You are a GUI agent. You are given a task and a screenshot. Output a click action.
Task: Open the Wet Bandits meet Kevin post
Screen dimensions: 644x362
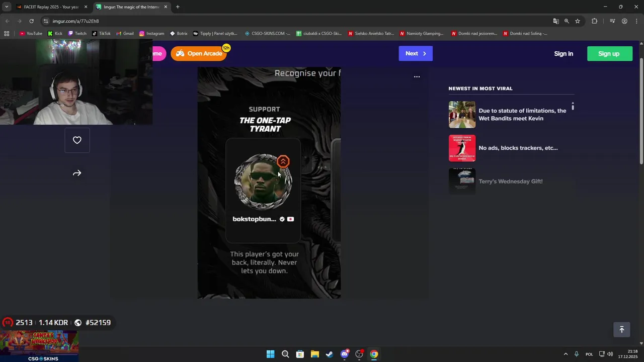[522, 115]
